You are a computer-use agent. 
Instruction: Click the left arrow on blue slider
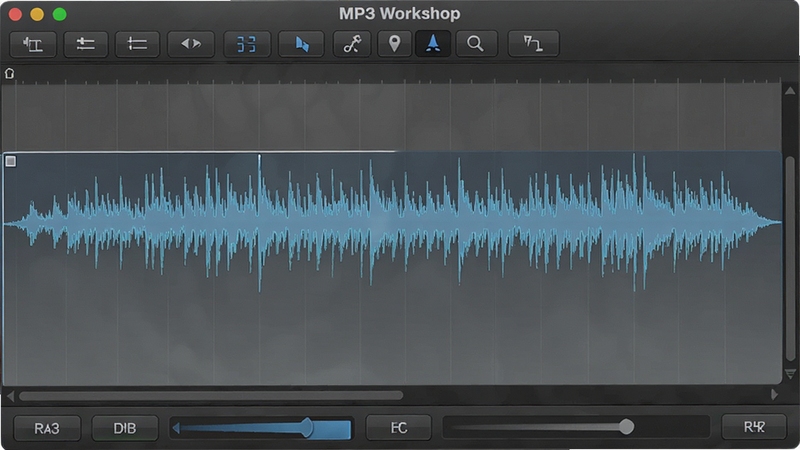tap(176, 429)
